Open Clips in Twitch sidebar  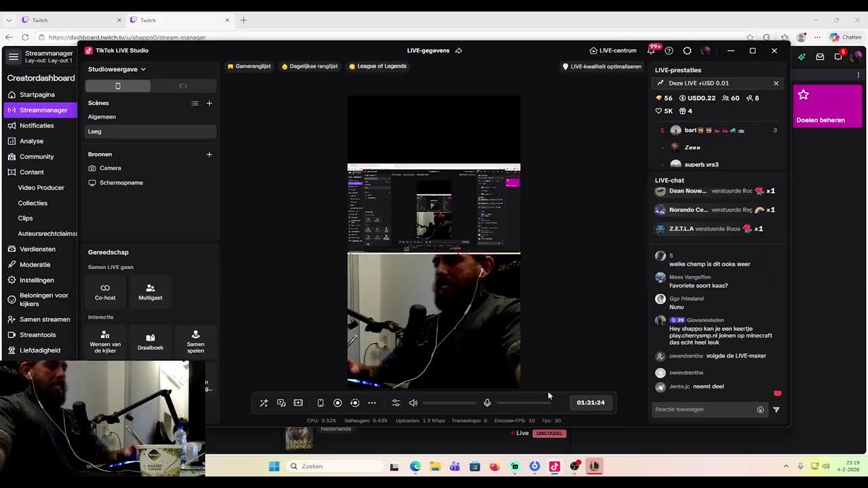pos(25,218)
